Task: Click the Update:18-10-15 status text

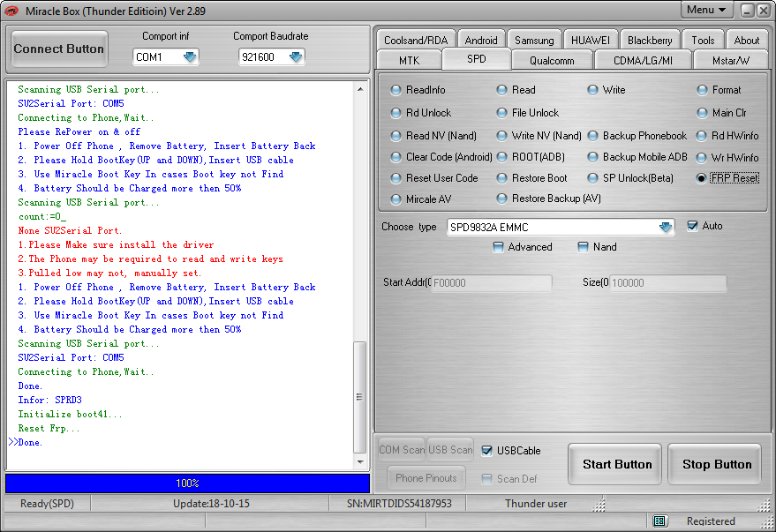Action: tap(211, 503)
